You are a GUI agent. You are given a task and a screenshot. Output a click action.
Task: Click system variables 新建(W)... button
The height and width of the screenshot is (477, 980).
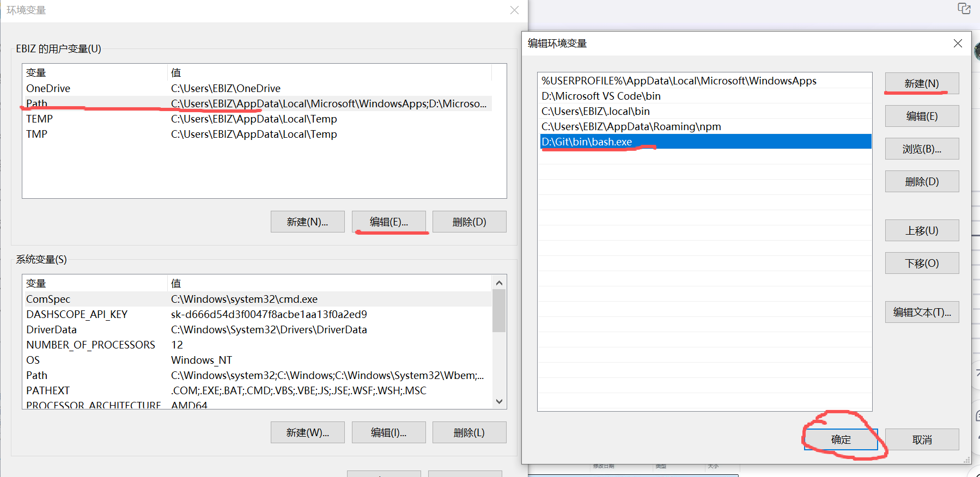[x=307, y=432]
